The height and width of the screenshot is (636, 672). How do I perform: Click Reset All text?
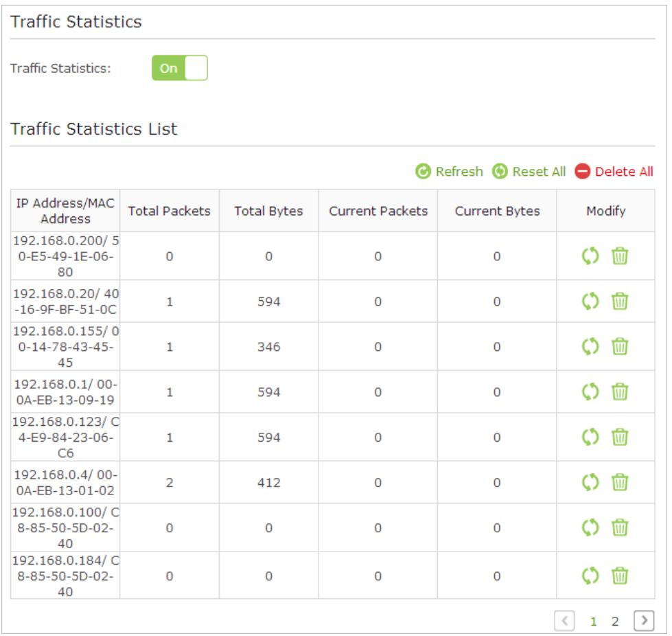click(x=539, y=172)
